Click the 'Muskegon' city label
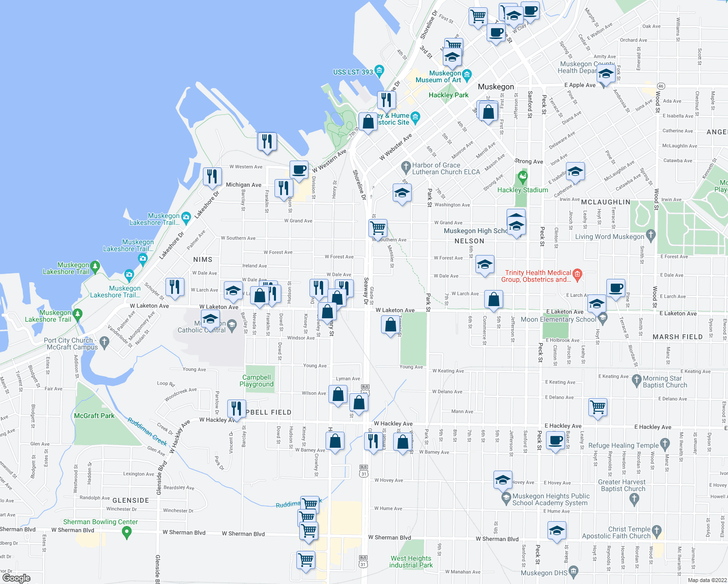Viewport: 728px width, 584px height. coord(496,87)
